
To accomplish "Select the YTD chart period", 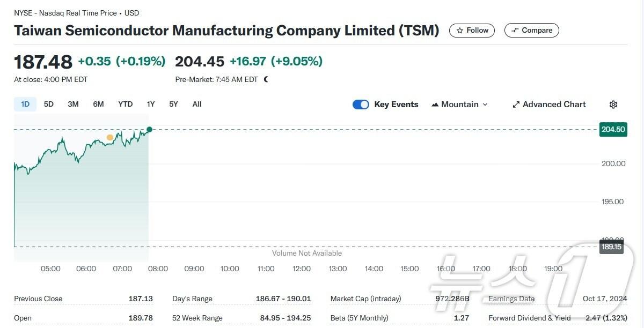I will [x=125, y=104].
